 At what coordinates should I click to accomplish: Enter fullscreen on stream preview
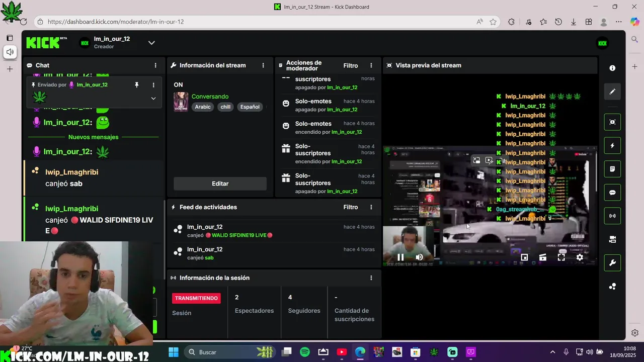coord(561,257)
